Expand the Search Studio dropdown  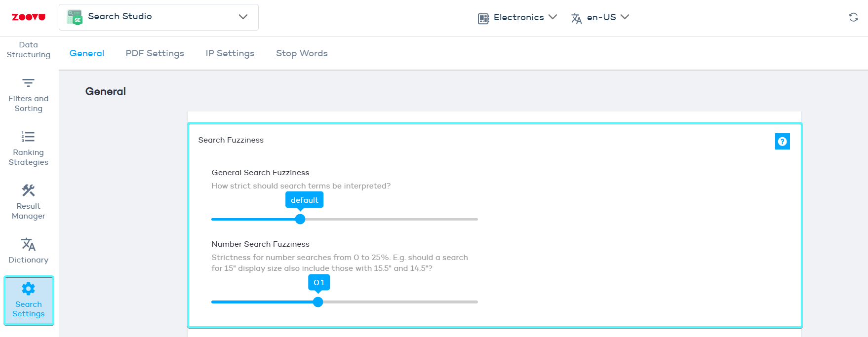[243, 17]
